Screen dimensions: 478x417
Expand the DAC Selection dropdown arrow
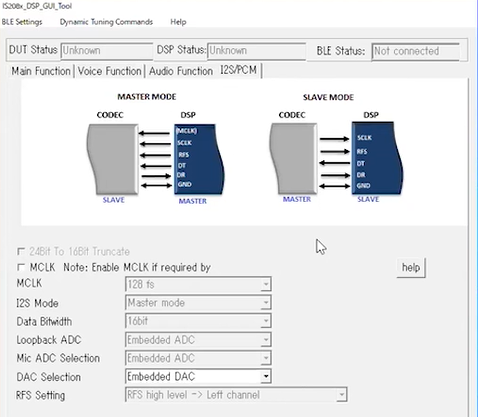point(266,377)
